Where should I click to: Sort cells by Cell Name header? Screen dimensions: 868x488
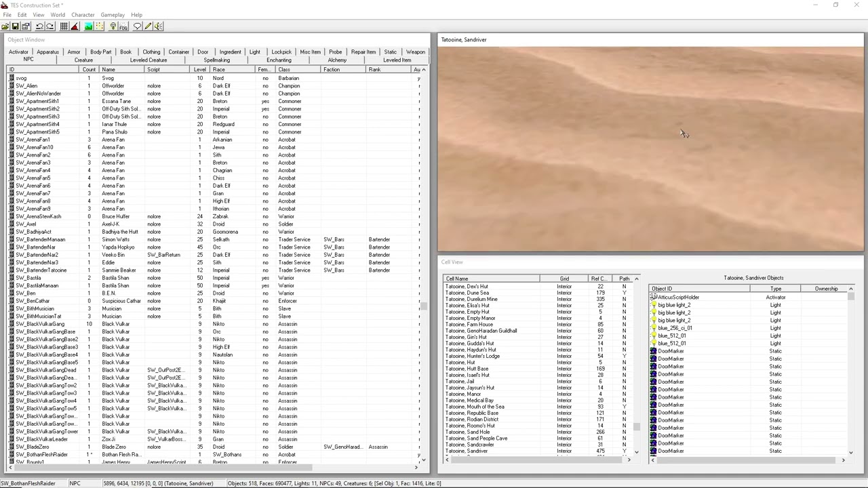coord(492,279)
